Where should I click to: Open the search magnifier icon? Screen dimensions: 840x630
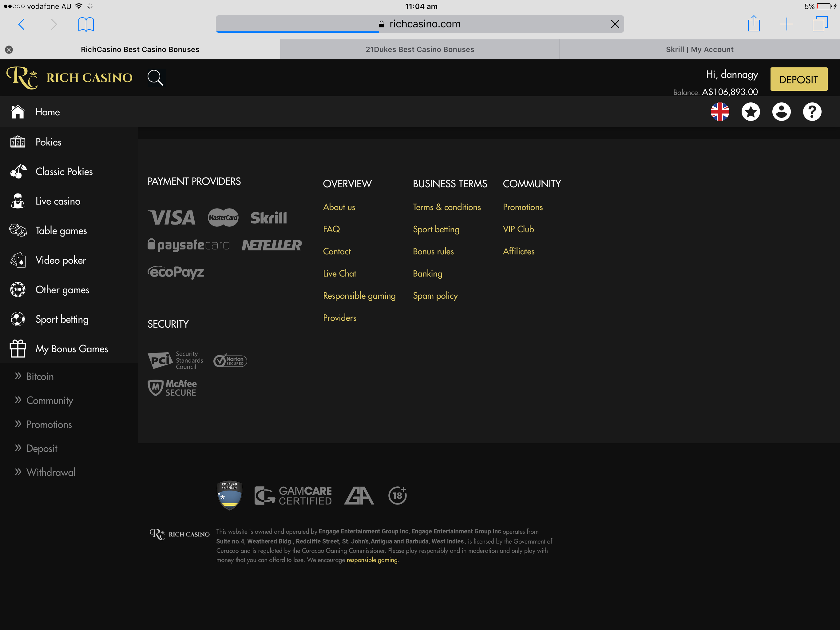pos(155,78)
